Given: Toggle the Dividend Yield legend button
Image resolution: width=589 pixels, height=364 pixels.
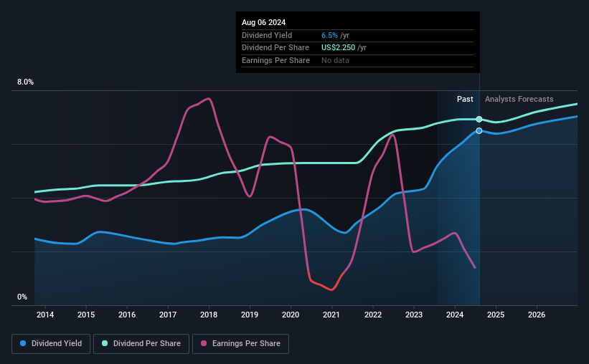Looking at the screenshot, I should click(x=51, y=344).
